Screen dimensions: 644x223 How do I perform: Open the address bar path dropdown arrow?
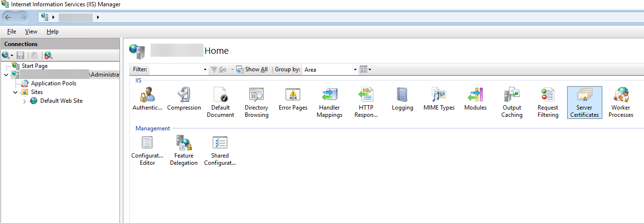click(98, 17)
